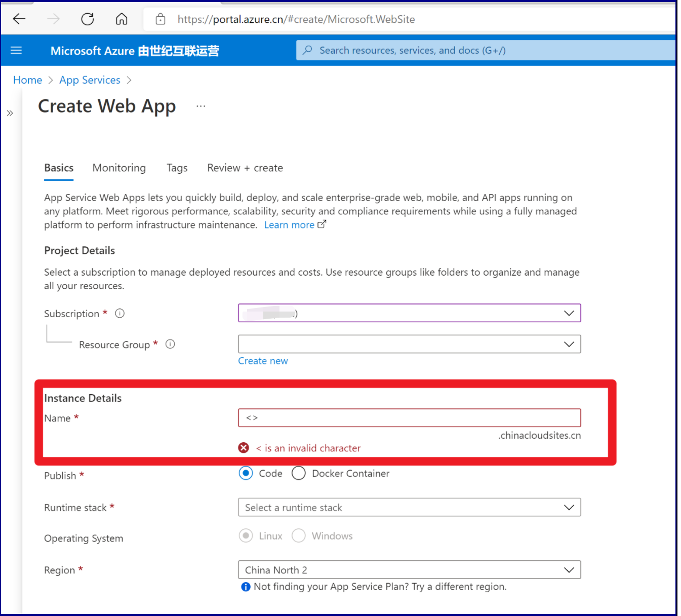Click the site lock icon in address bar
The width and height of the screenshot is (681, 616).
tap(161, 19)
